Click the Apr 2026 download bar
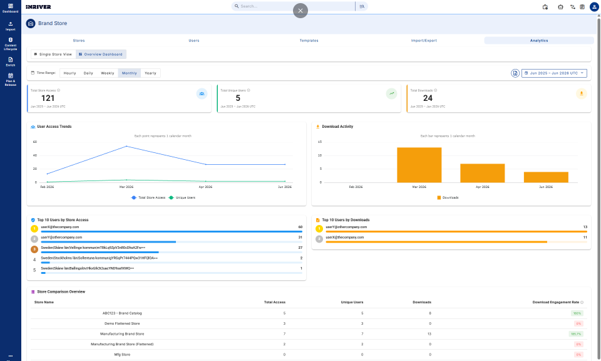601x361 pixels. coord(483,173)
